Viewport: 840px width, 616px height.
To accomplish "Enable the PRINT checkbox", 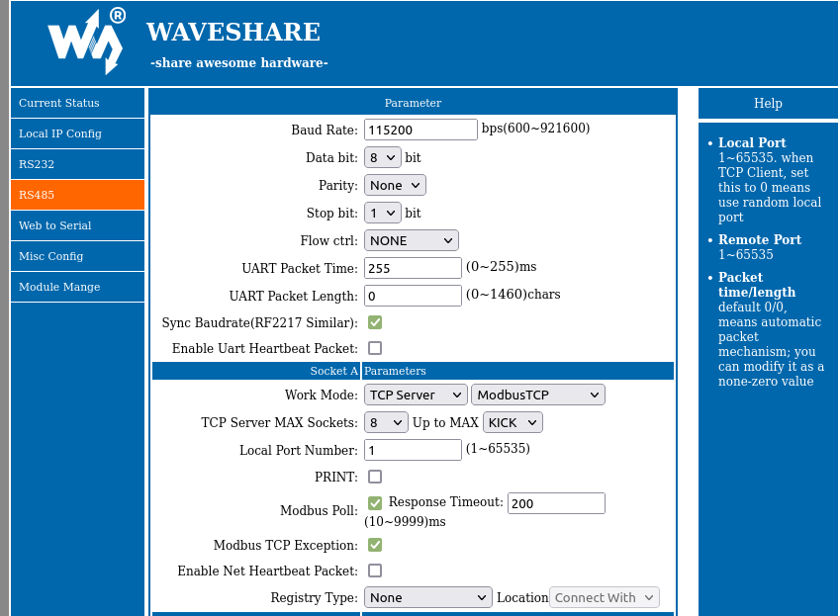I will [x=375, y=477].
